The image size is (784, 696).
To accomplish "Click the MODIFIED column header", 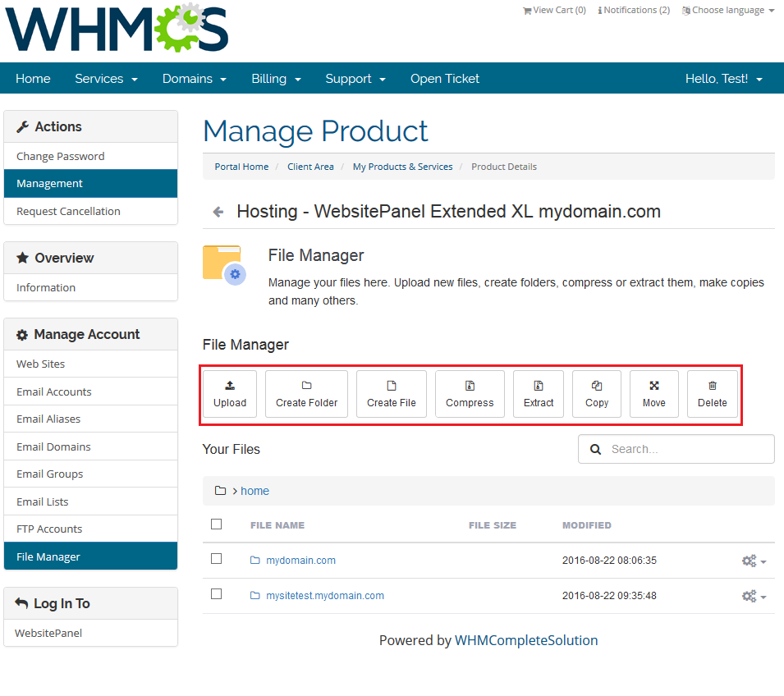I will coord(587,525).
